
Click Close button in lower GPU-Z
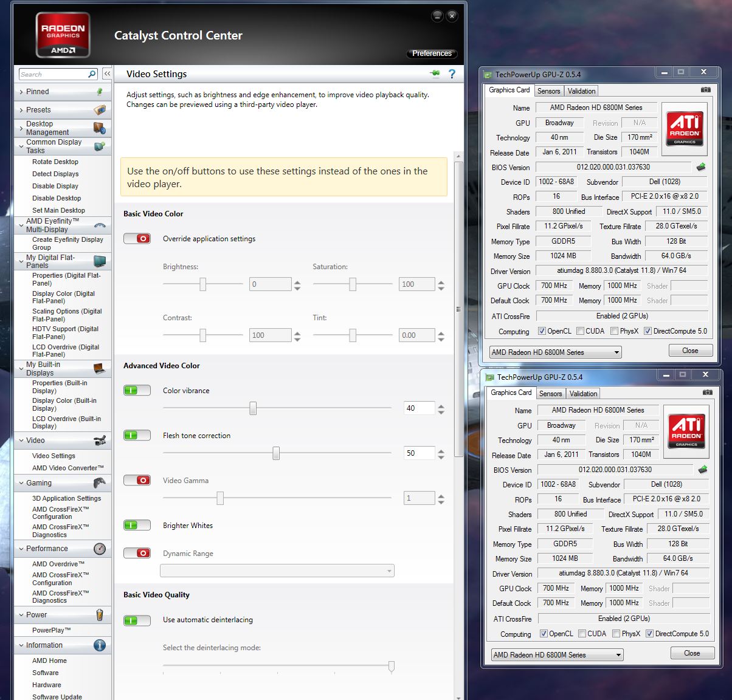coord(692,653)
